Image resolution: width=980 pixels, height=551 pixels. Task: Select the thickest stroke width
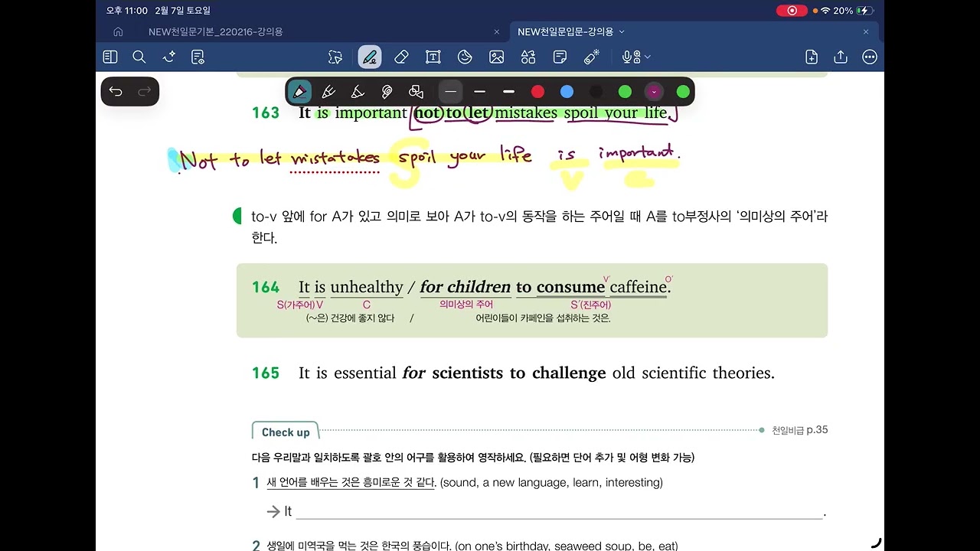click(x=509, y=92)
